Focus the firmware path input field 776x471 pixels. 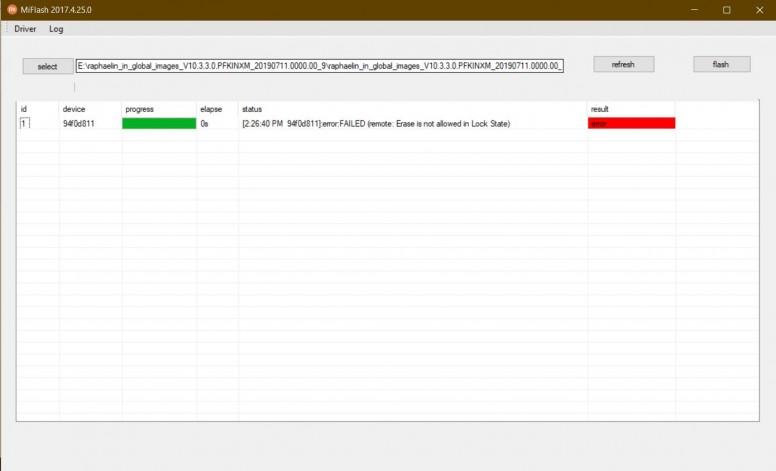tap(320, 66)
